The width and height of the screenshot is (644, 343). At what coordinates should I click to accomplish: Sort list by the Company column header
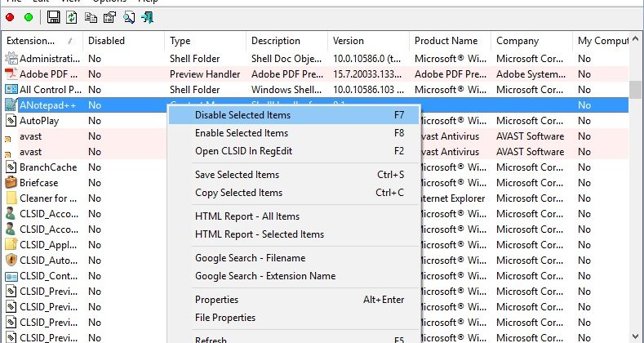pos(517,41)
